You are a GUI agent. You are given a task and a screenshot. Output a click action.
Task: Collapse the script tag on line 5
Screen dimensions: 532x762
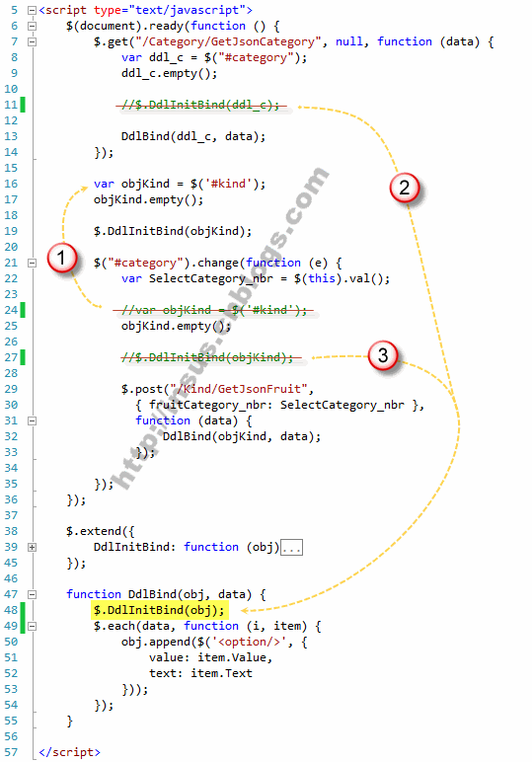point(32,10)
